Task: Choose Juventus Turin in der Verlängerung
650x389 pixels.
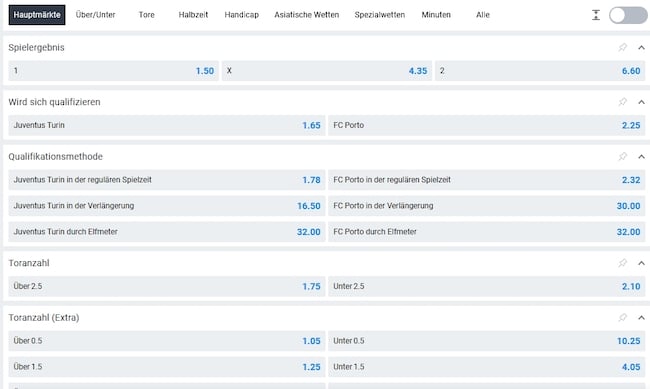Action: [167, 206]
